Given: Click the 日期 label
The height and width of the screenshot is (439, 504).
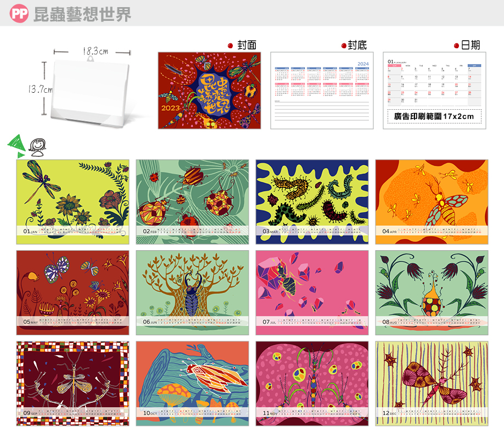Looking at the screenshot, I should (471, 46).
